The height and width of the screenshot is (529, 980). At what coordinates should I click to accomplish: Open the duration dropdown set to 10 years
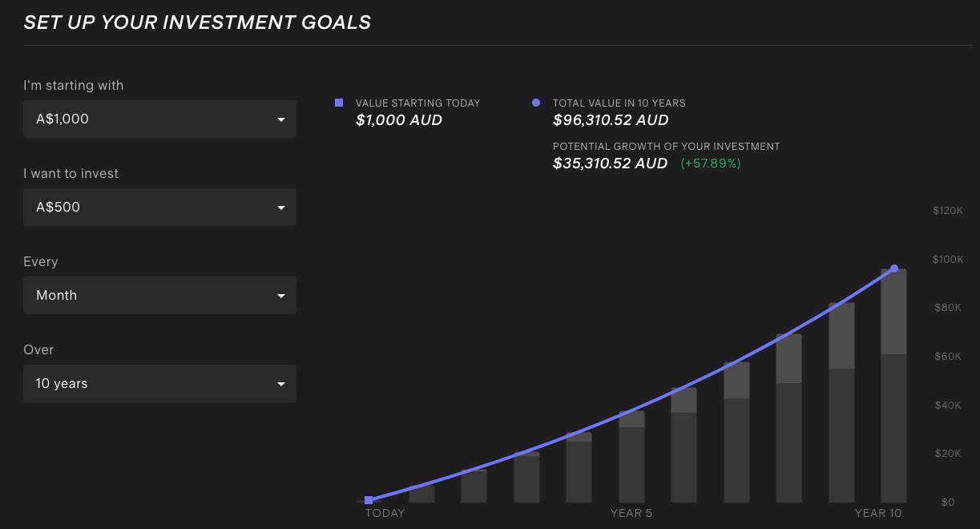[159, 383]
